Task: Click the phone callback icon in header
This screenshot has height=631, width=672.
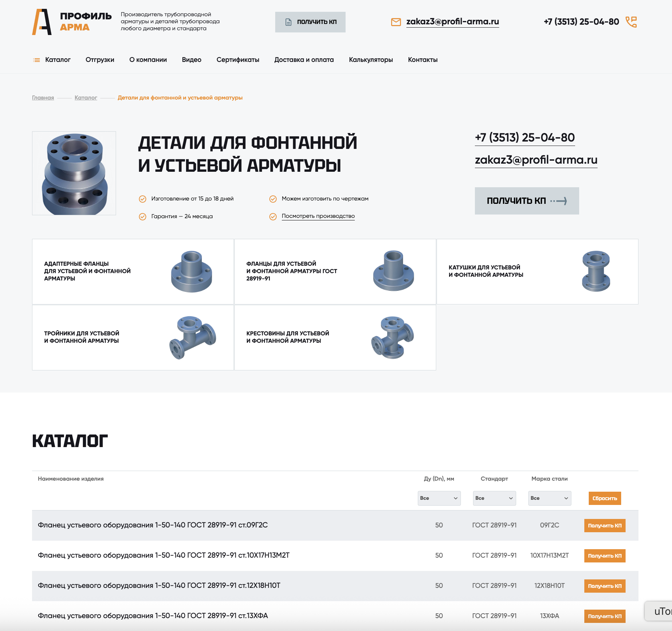Action: pyautogui.click(x=631, y=22)
